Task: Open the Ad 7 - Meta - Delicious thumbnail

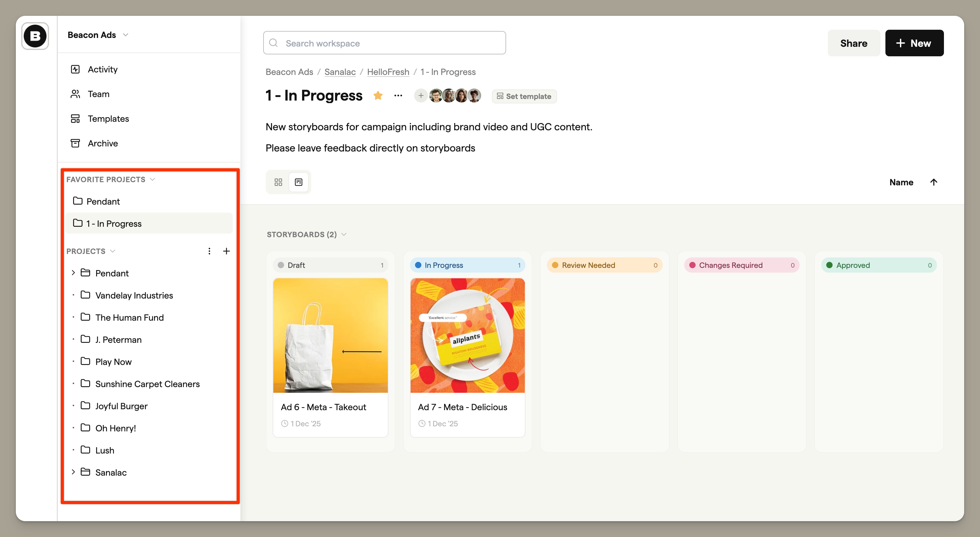Action: coord(467,336)
